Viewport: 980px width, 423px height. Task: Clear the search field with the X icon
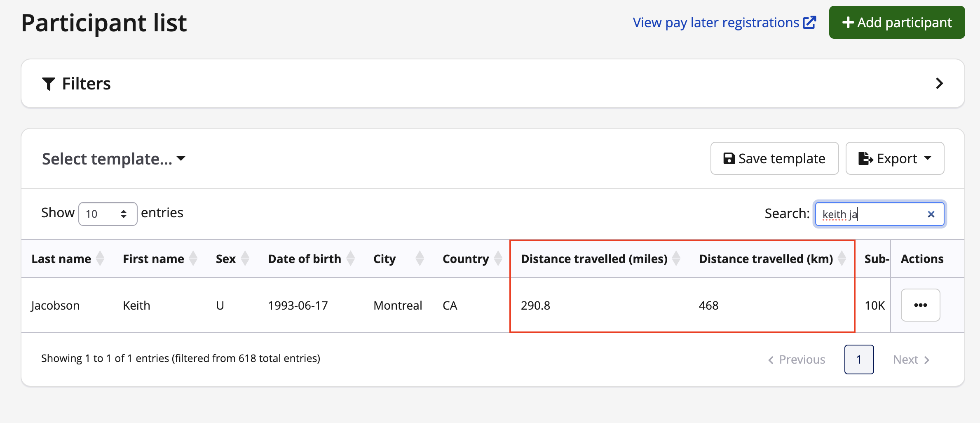pyautogui.click(x=931, y=214)
